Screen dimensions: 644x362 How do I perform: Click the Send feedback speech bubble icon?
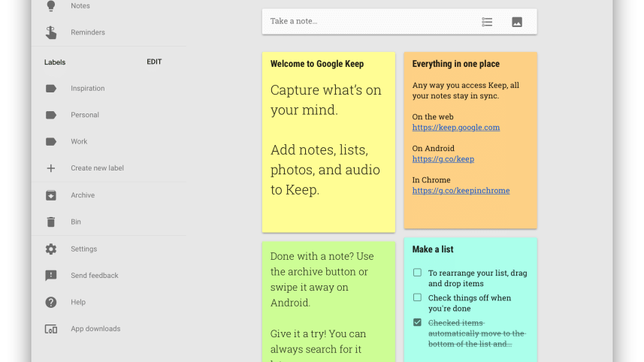pyautogui.click(x=51, y=276)
